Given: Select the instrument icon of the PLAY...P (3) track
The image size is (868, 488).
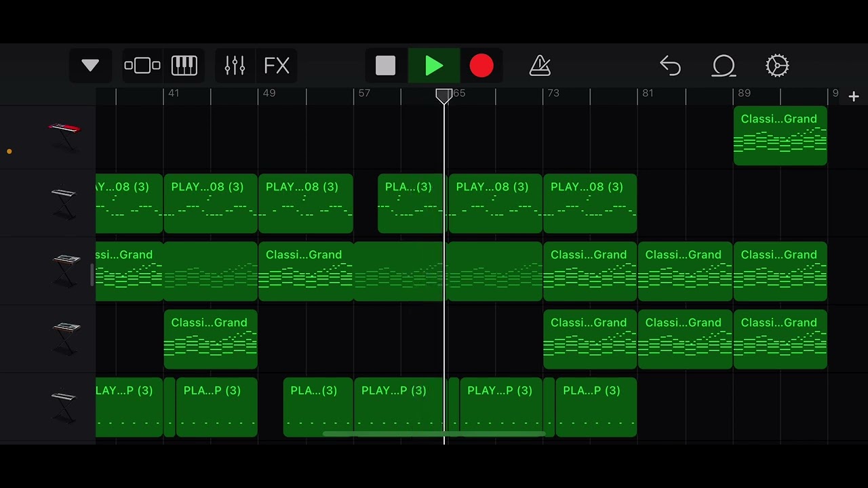Looking at the screenshot, I should pos(64,407).
